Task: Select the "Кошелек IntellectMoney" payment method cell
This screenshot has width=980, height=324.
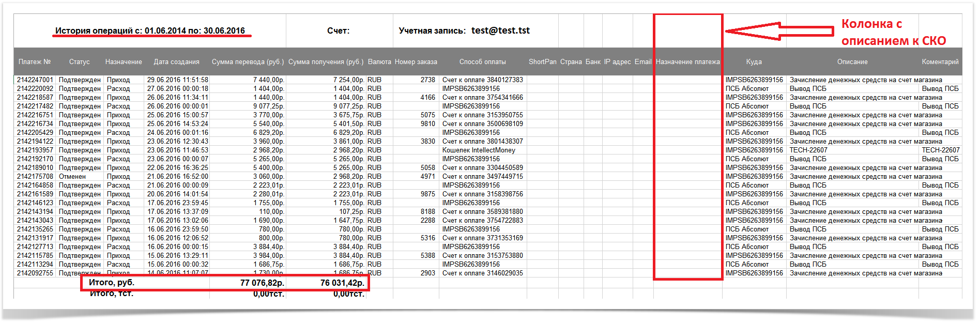Action: 479,150
